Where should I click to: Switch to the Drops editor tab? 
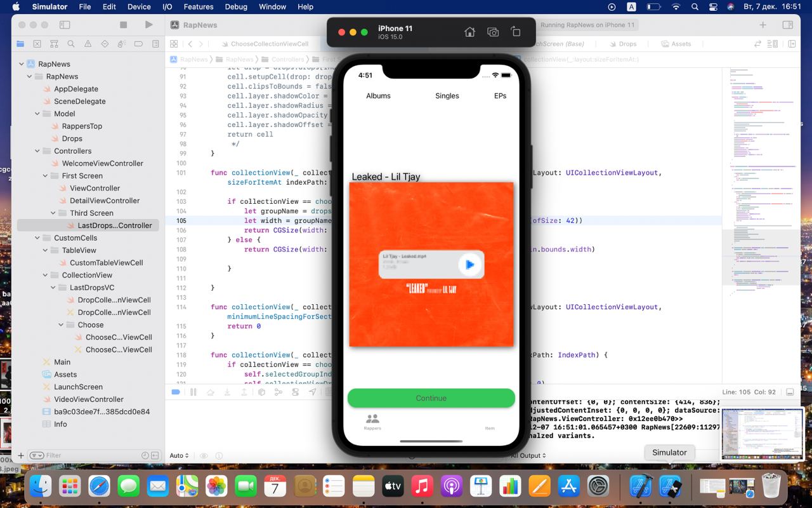pos(622,44)
